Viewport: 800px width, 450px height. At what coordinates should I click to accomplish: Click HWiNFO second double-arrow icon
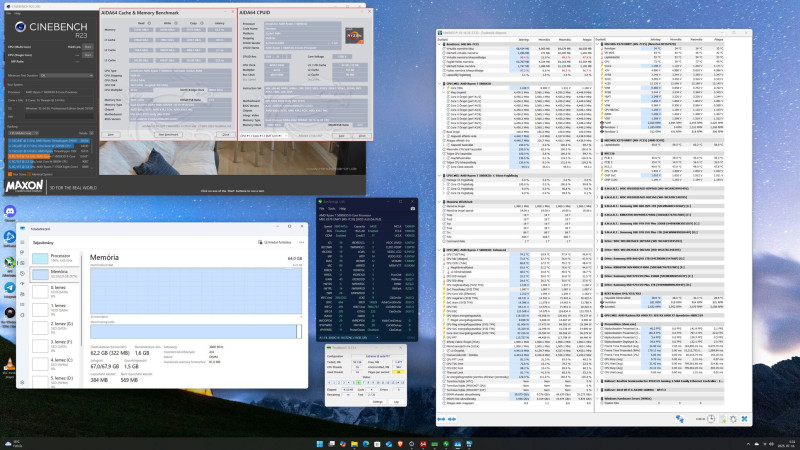coord(452,419)
